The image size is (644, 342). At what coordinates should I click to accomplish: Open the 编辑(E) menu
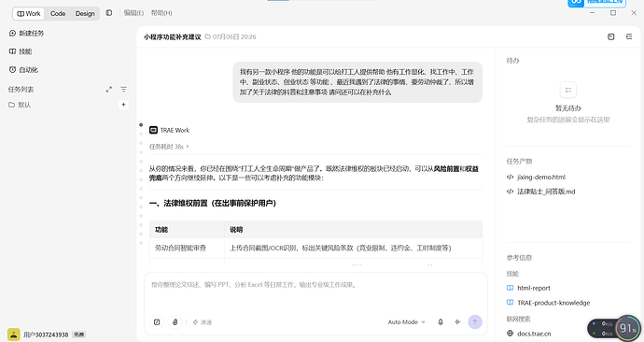point(133,13)
